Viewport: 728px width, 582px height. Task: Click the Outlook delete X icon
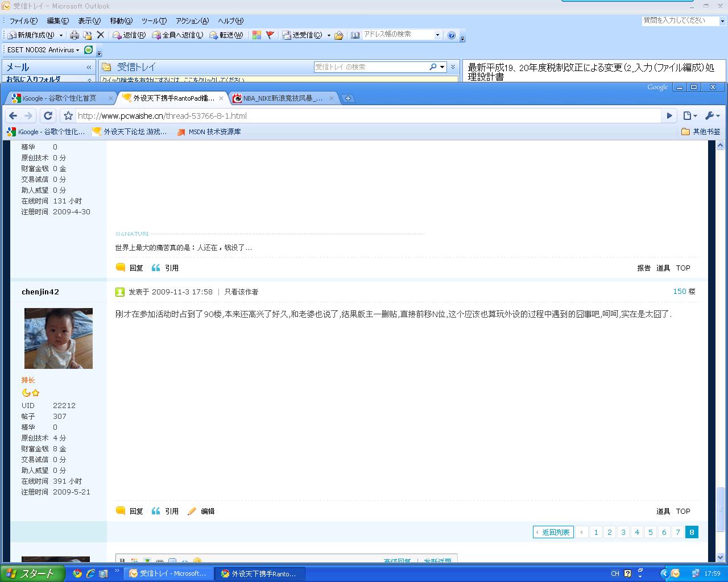tap(101, 35)
